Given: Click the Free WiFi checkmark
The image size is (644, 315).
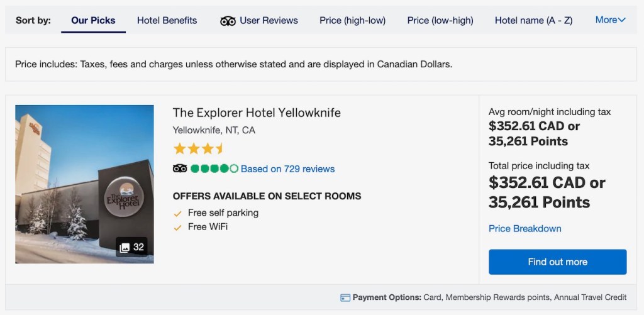Looking at the screenshot, I should (178, 227).
